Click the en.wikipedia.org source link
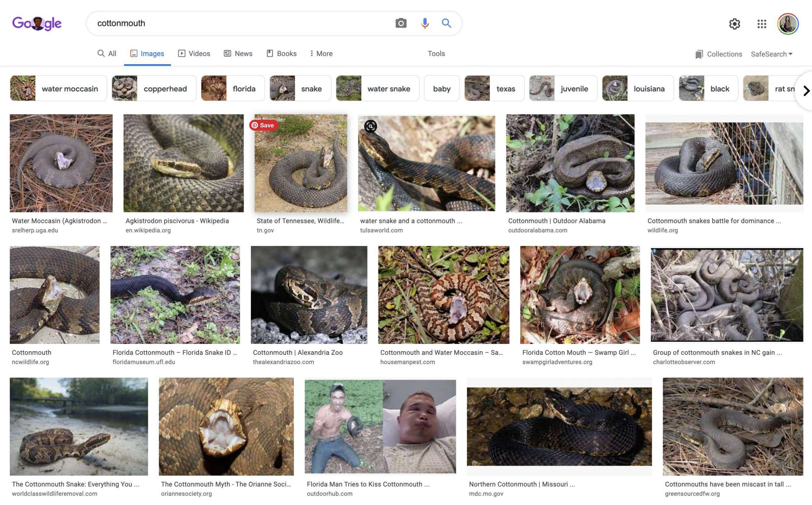Viewport: 812px width, 505px height. click(148, 230)
